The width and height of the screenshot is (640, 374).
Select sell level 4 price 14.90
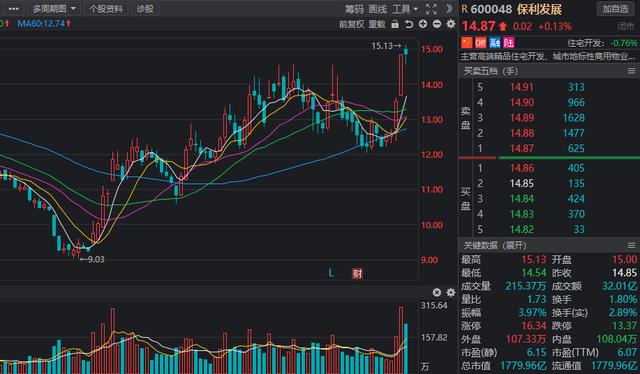(x=522, y=102)
